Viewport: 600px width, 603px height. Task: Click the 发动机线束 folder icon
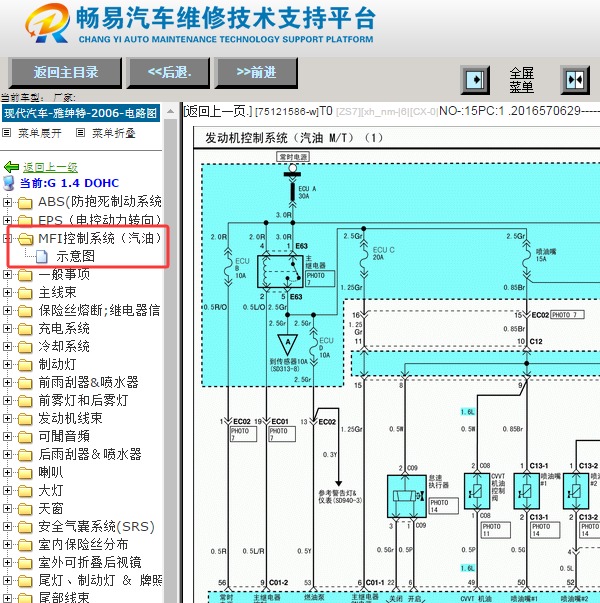(25, 419)
